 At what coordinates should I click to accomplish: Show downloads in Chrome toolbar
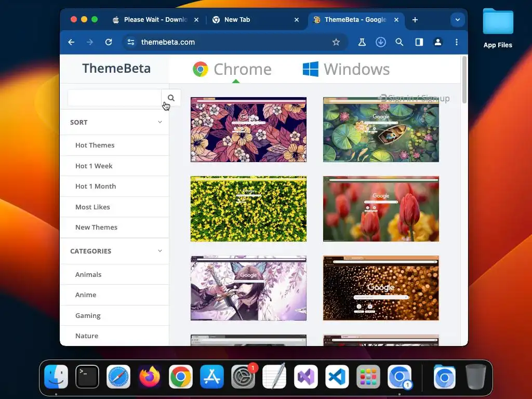coord(381,42)
